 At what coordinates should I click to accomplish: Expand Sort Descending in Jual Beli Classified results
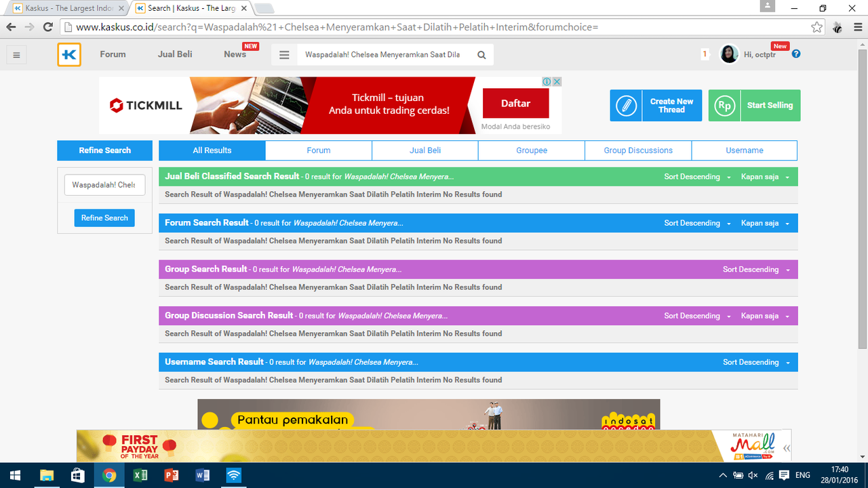click(697, 177)
